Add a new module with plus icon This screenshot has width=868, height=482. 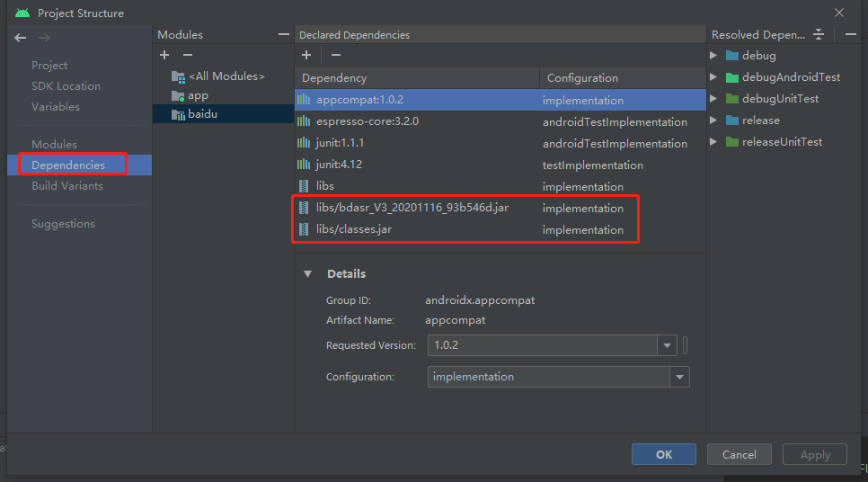click(164, 55)
